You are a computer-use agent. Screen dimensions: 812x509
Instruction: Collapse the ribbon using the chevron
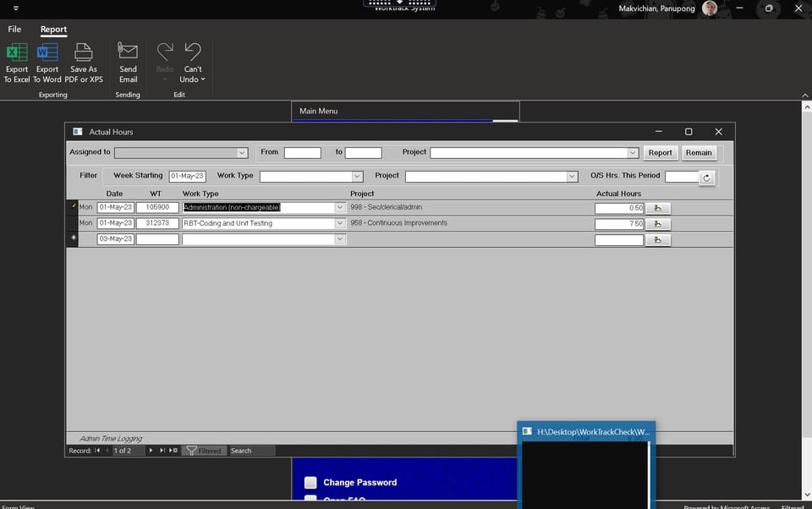tap(804, 96)
